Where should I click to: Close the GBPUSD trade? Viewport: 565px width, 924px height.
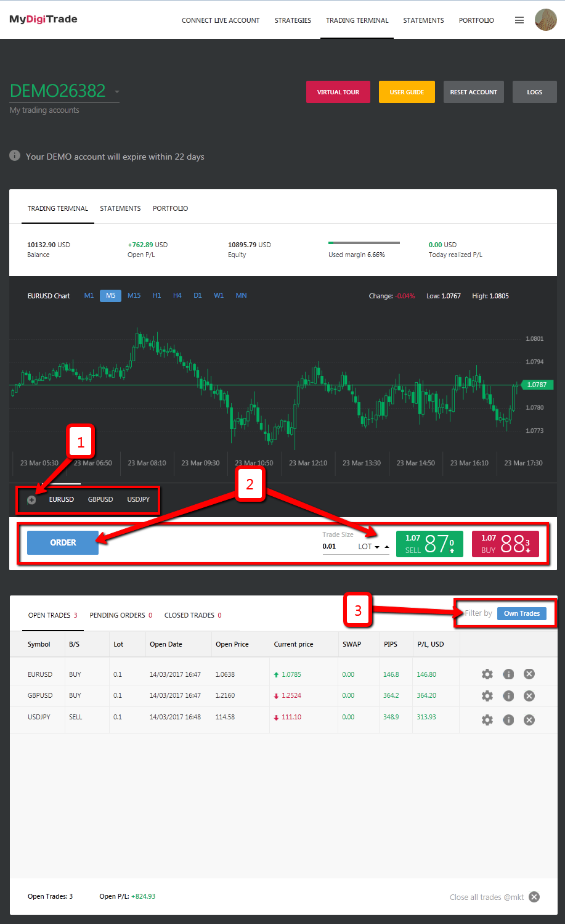point(529,696)
